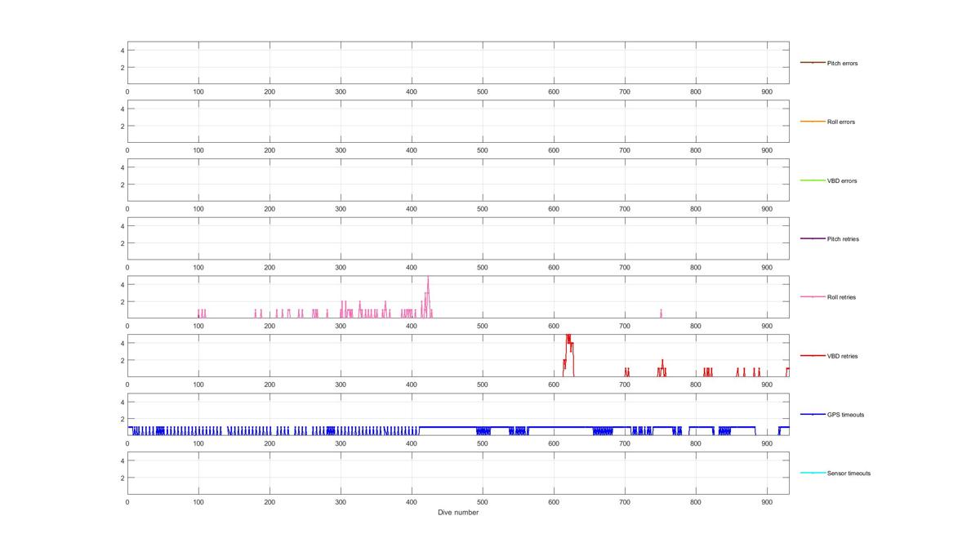Viewport: 980px width, 556px height.
Task: Select the green VBD errors legend line sample
Action: pyautogui.click(x=813, y=180)
